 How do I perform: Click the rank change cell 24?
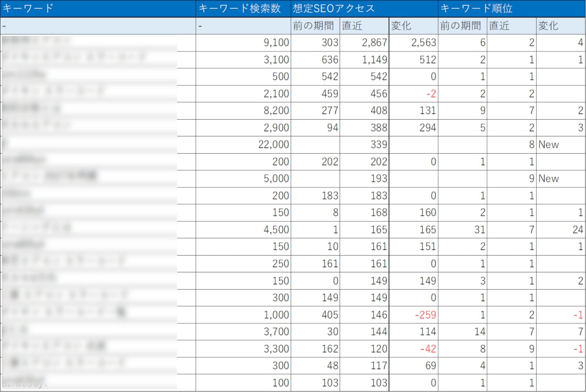[x=561, y=230]
